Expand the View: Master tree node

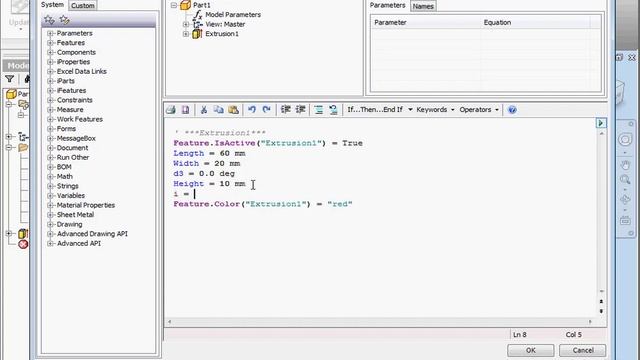click(186, 24)
